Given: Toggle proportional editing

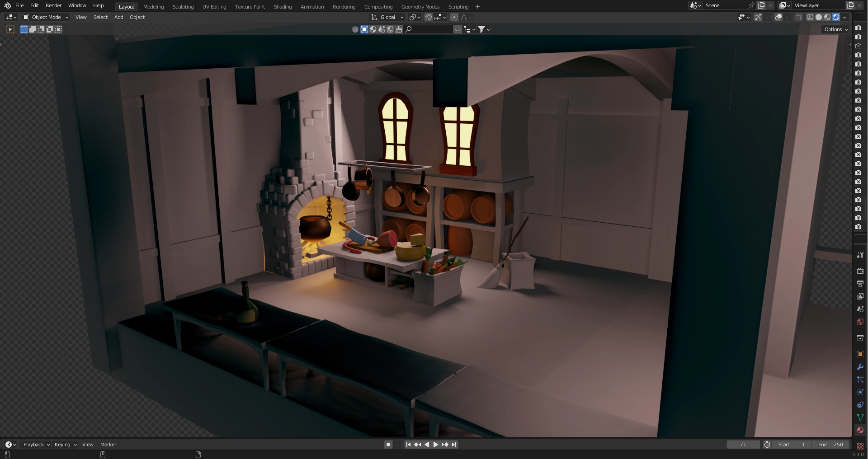Looking at the screenshot, I should point(454,17).
